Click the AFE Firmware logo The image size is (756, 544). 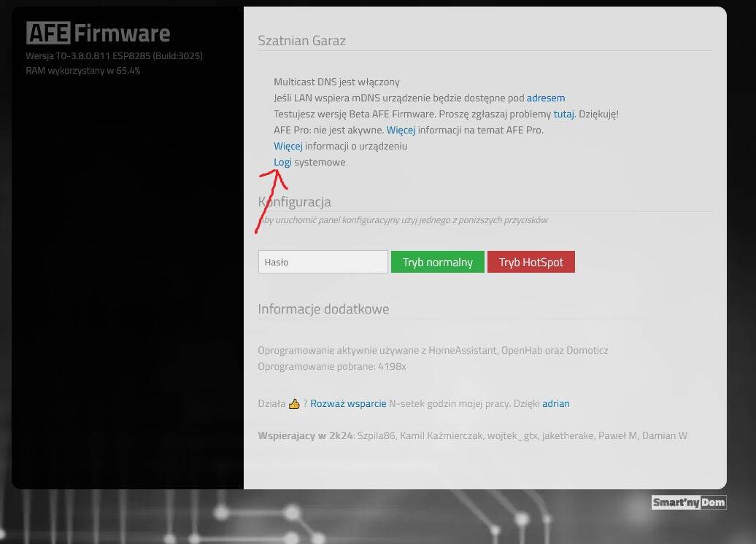click(x=98, y=33)
